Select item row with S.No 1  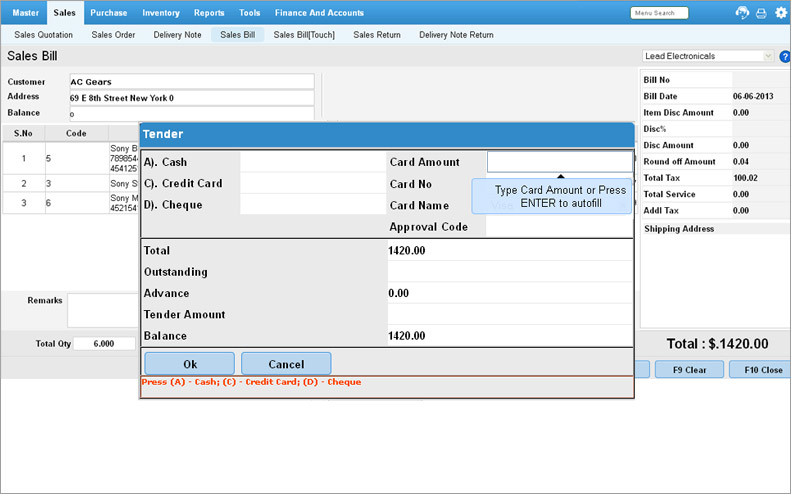click(x=71, y=158)
